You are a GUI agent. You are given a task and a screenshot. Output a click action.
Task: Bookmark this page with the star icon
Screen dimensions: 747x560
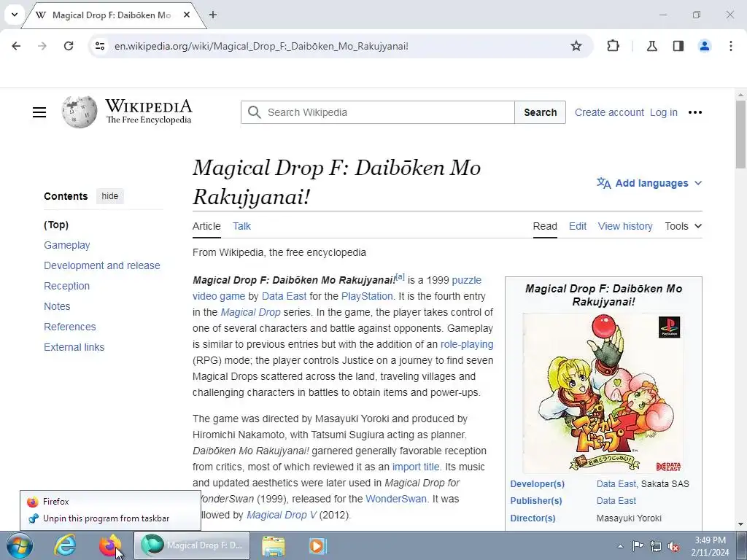tap(576, 46)
